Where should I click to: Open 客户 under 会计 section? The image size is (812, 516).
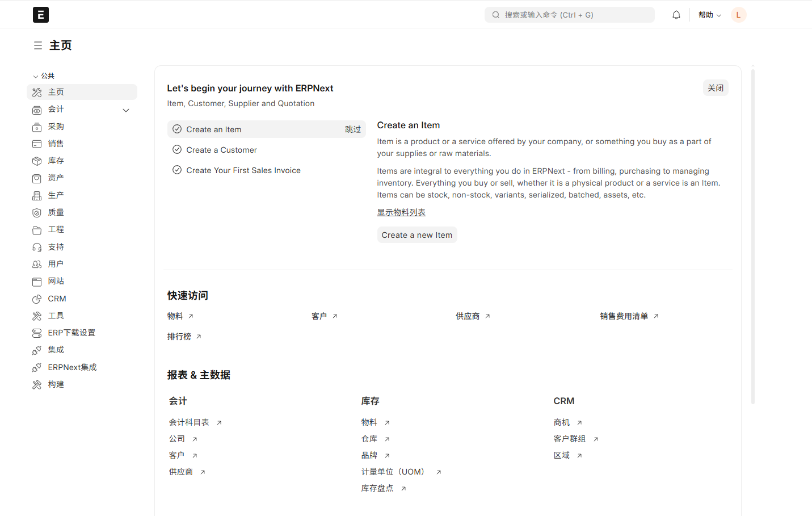tap(177, 455)
